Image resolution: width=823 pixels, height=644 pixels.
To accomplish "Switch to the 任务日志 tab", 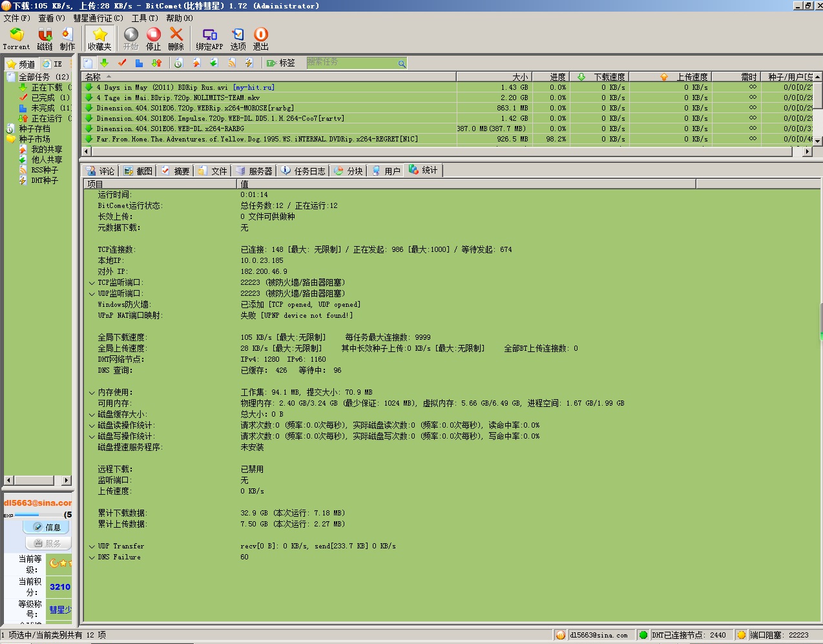I will (304, 171).
